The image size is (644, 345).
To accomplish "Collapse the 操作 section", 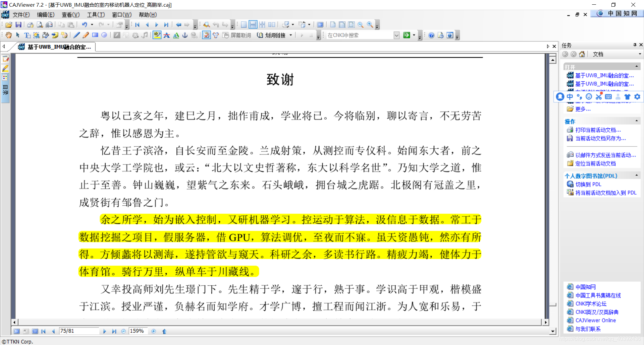I will click(x=637, y=121).
